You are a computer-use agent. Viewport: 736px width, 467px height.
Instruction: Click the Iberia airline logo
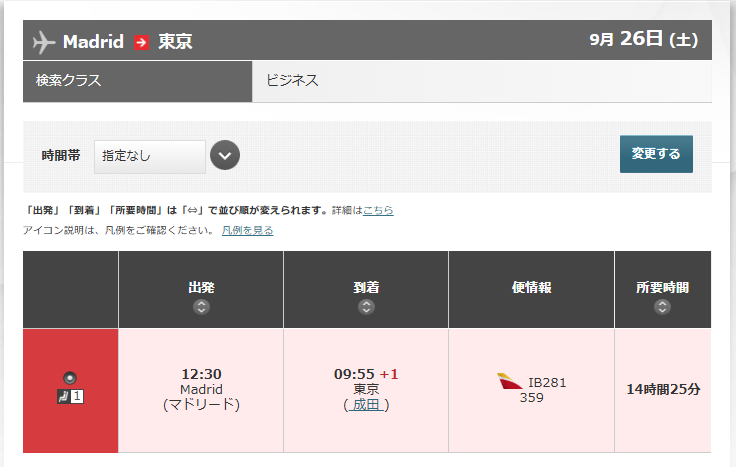click(x=509, y=382)
